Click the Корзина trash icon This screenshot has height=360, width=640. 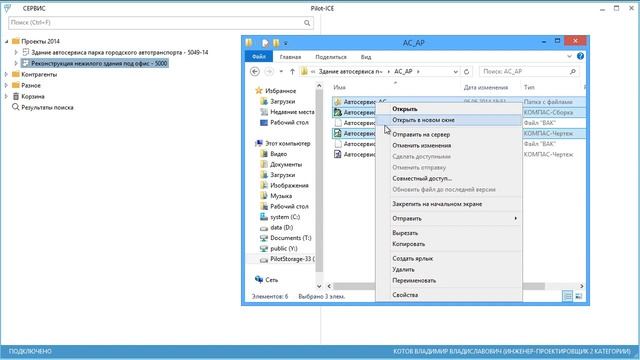coord(16,96)
